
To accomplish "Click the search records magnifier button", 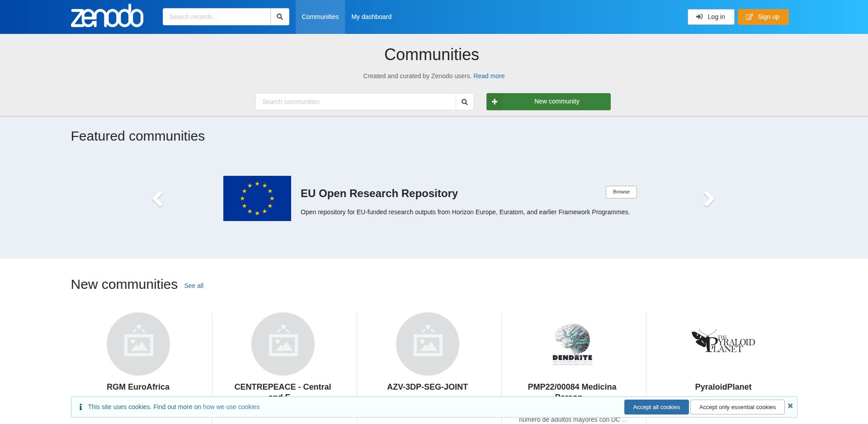I will [x=280, y=17].
